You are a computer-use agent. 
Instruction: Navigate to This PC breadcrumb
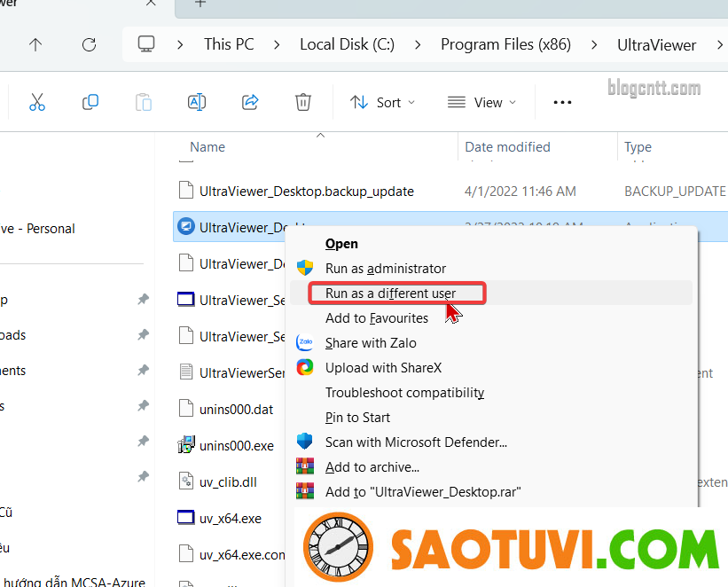click(229, 44)
